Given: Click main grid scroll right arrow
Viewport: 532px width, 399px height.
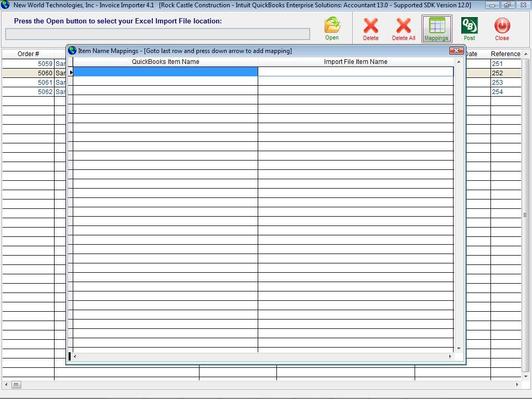Looking at the screenshot, I should coord(517,384).
